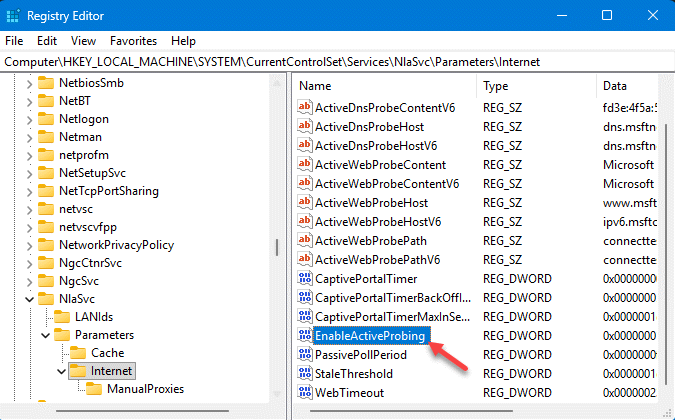
Task: Click the ActiveWebProbeHost string value icon
Action: (304, 202)
